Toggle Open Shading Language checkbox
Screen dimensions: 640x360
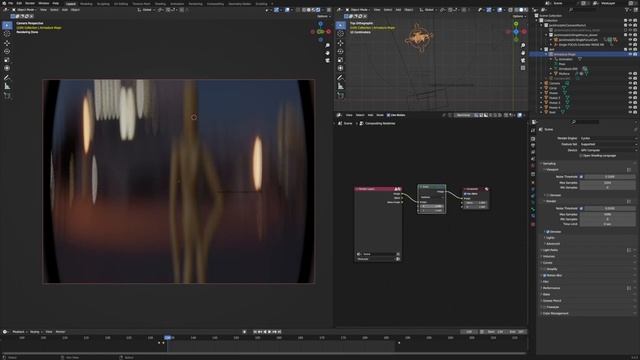click(x=581, y=156)
